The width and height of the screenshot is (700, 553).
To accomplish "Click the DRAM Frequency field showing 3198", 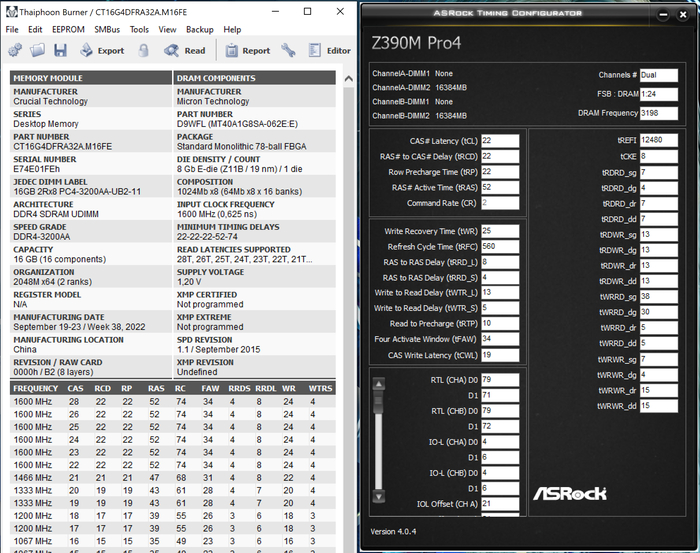I will pyautogui.click(x=658, y=113).
